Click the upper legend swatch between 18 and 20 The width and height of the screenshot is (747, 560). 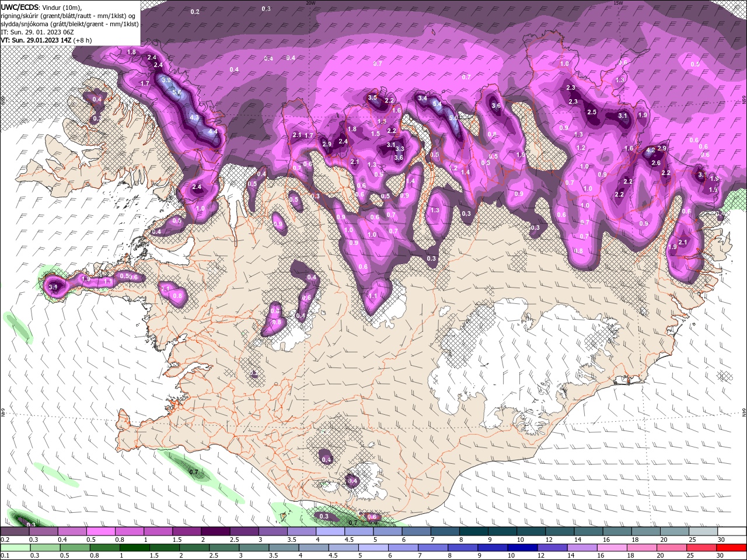pyautogui.click(x=645, y=531)
